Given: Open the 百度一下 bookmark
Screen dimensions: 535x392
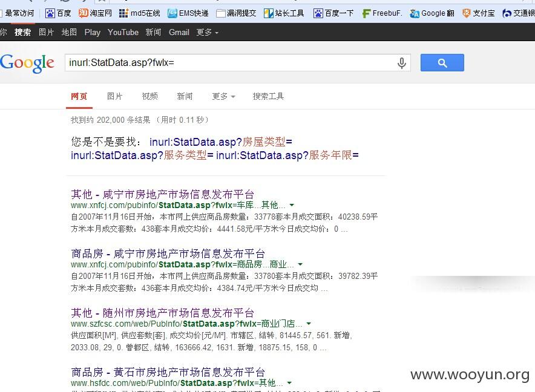Looking at the screenshot, I should tap(333, 13).
